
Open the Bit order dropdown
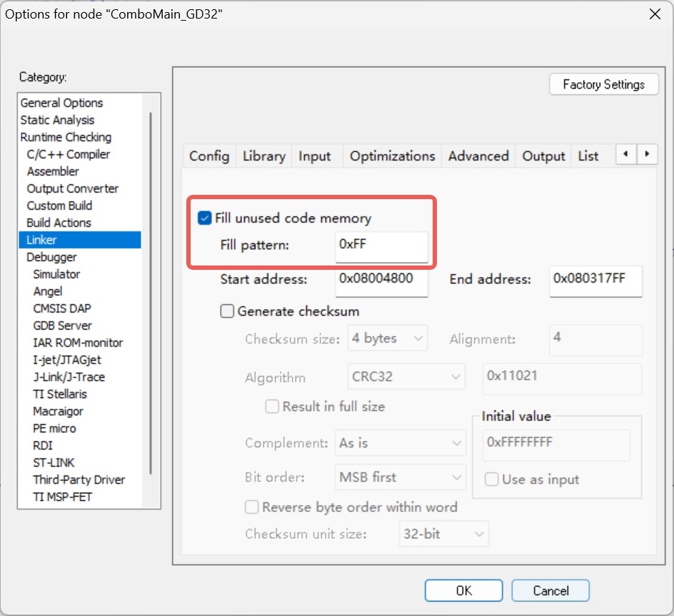coord(401,477)
